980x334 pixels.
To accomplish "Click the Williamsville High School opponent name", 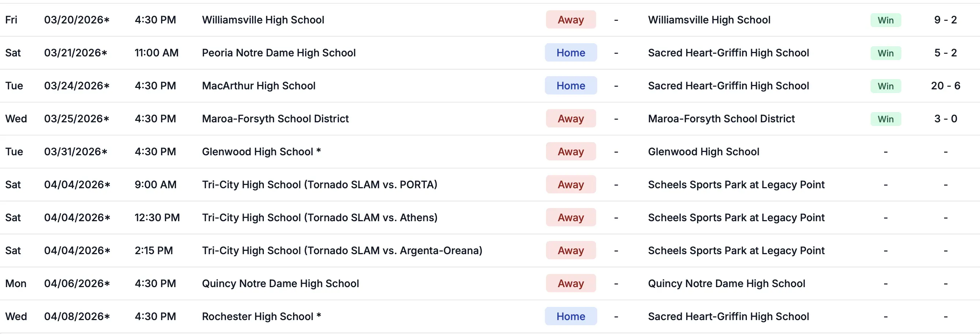I will click(x=263, y=20).
